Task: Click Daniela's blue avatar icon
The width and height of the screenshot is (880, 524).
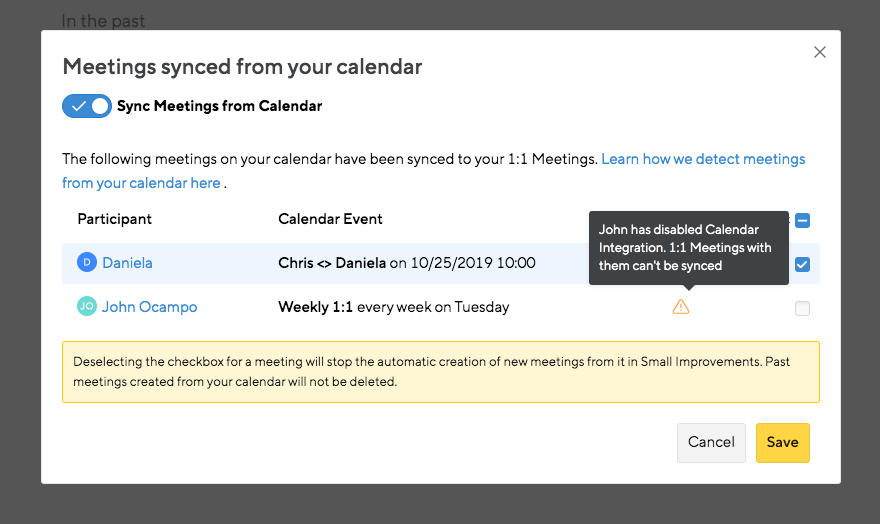Action: [87, 263]
